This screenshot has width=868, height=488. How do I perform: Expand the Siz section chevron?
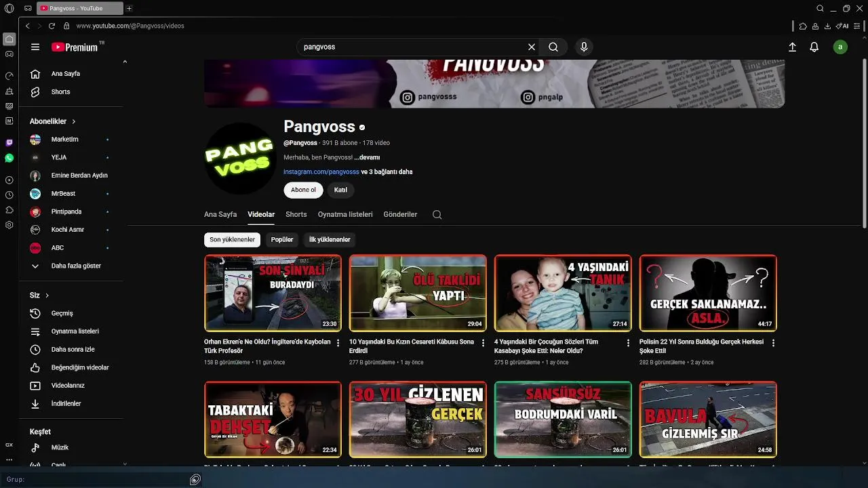[47, 296]
